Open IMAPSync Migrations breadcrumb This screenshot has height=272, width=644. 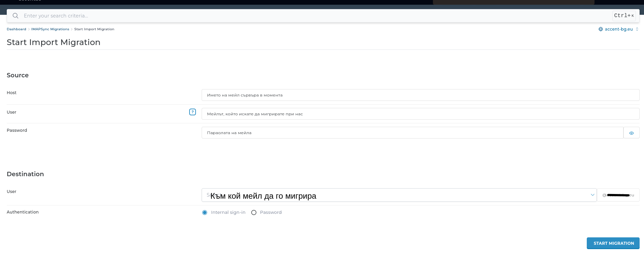click(x=50, y=29)
